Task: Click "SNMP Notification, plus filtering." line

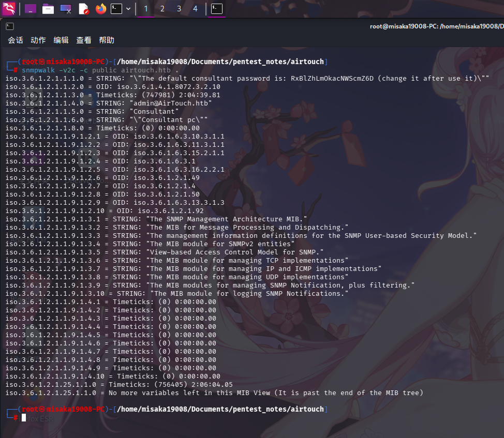Action: [280, 285]
